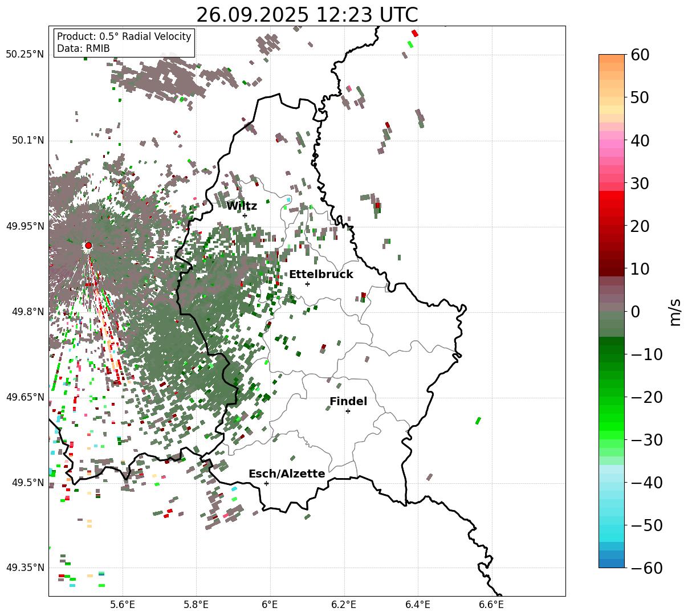Select the Wiltz city label
This screenshot has height=616, width=688.
pyautogui.click(x=242, y=206)
